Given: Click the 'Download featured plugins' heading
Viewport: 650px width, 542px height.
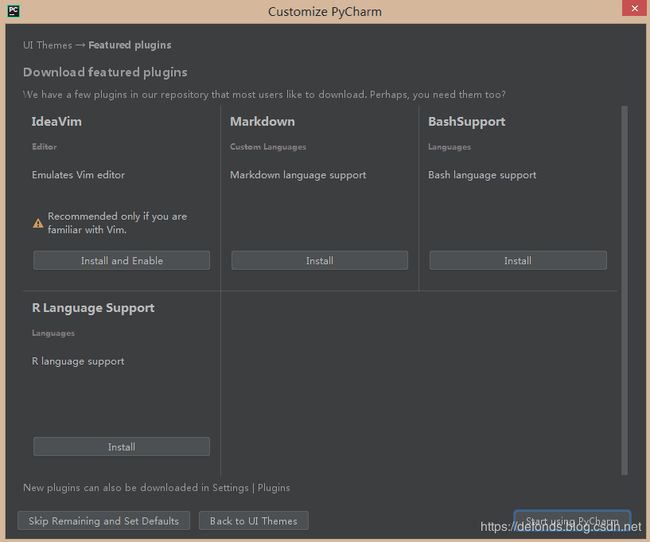Looking at the screenshot, I should point(105,72).
